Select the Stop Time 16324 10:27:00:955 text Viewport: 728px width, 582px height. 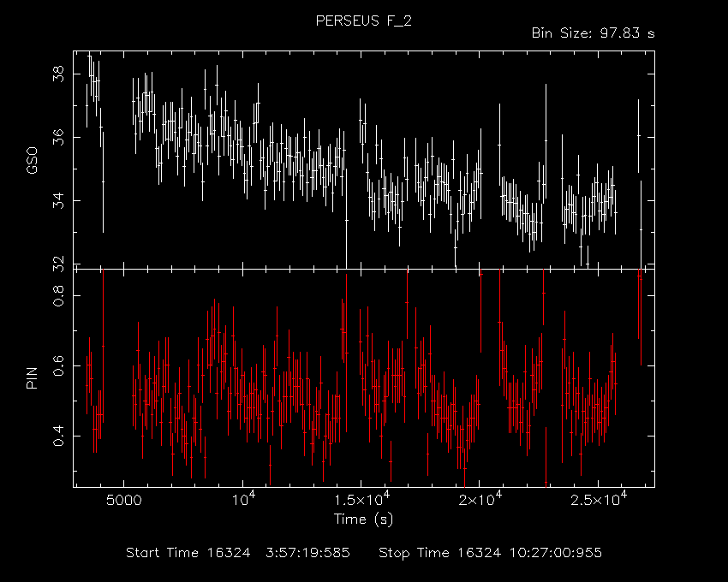[x=490, y=553]
